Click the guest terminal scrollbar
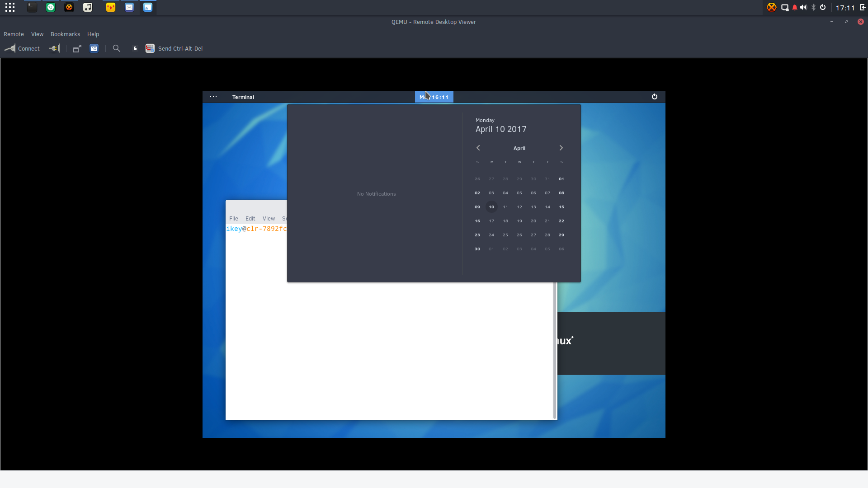 tap(555, 351)
